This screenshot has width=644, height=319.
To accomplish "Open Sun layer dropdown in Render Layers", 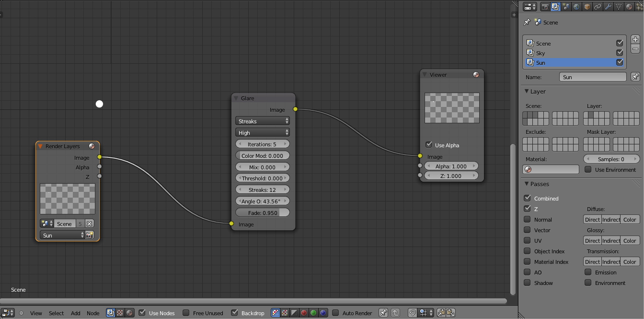I will click(x=62, y=235).
